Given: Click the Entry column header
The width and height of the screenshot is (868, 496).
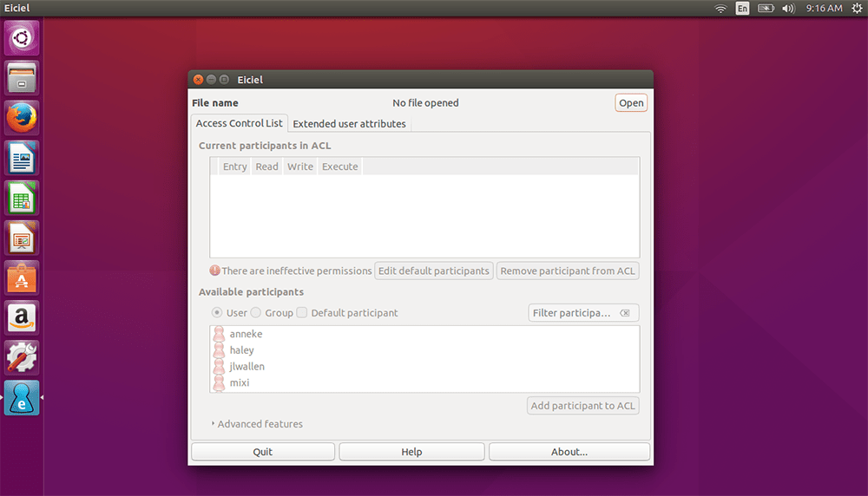Looking at the screenshot, I should pos(234,166).
